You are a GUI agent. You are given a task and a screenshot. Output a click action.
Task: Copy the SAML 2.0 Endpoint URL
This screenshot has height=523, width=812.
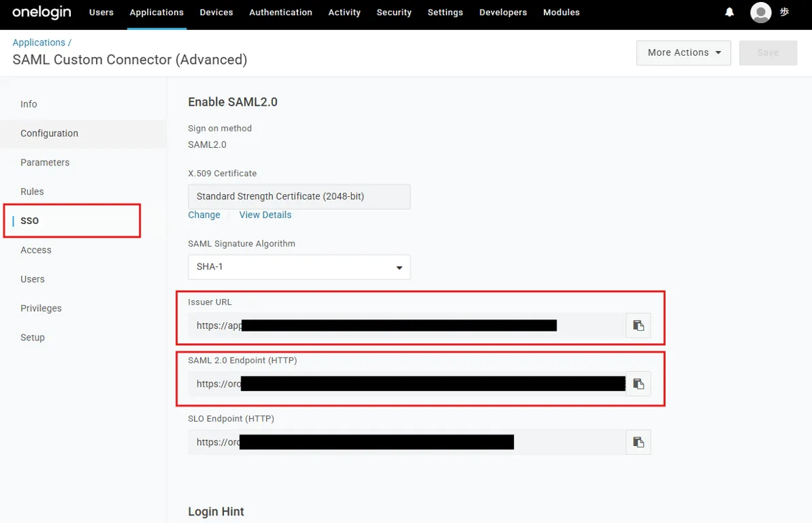coord(638,384)
